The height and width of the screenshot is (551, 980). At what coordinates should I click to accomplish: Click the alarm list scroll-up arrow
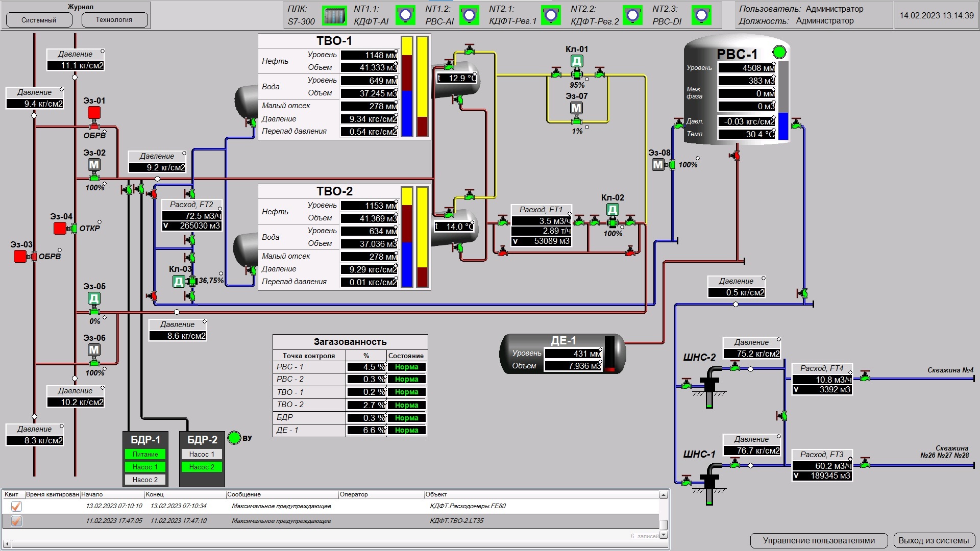664,495
